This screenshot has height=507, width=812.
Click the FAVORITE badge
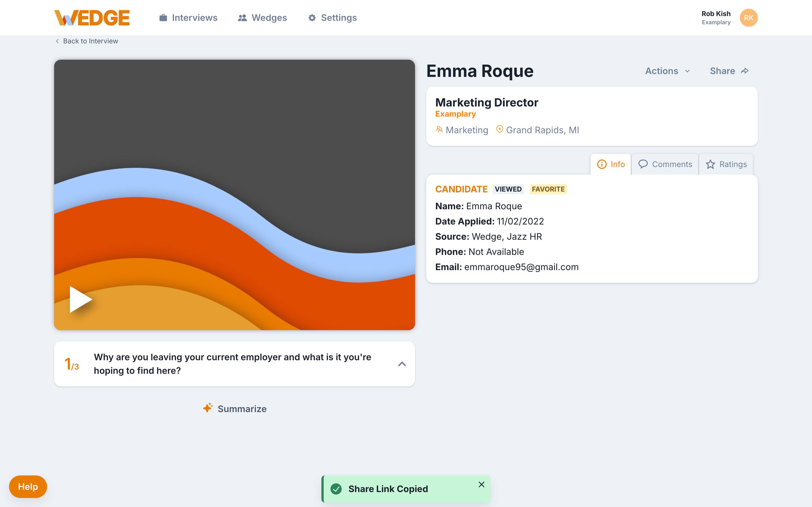point(548,189)
